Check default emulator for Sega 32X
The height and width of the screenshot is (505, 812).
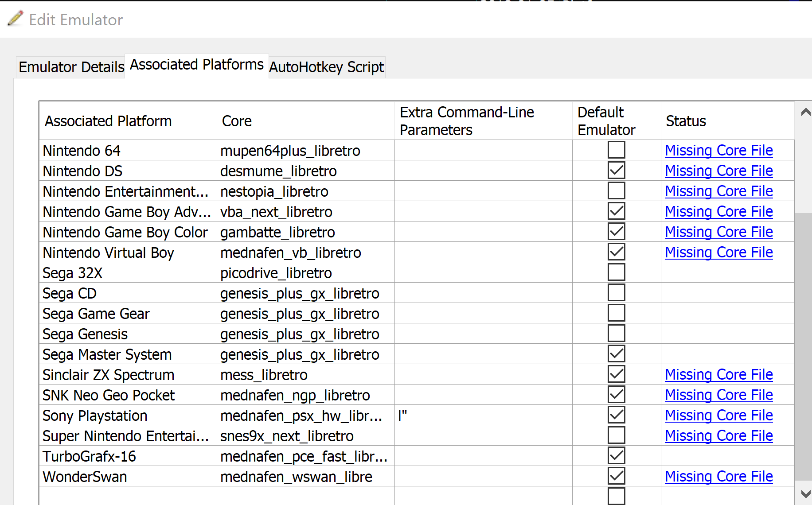click(616, 272)
